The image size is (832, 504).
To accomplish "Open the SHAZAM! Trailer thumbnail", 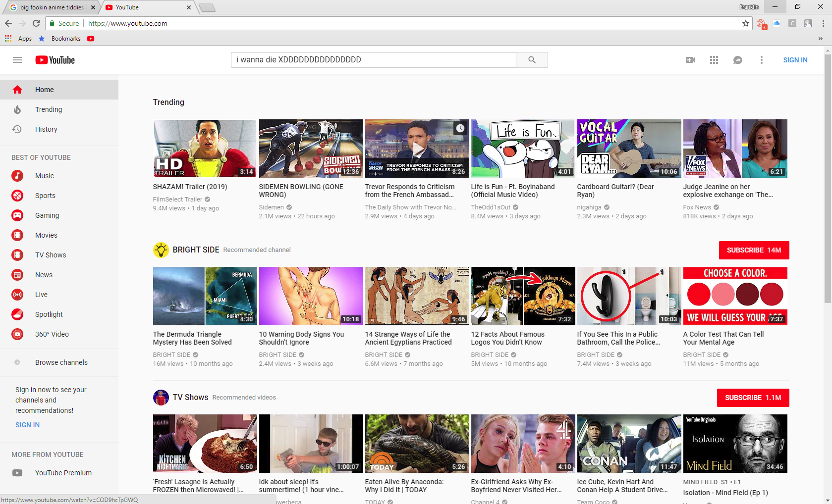I will [205, 149].
